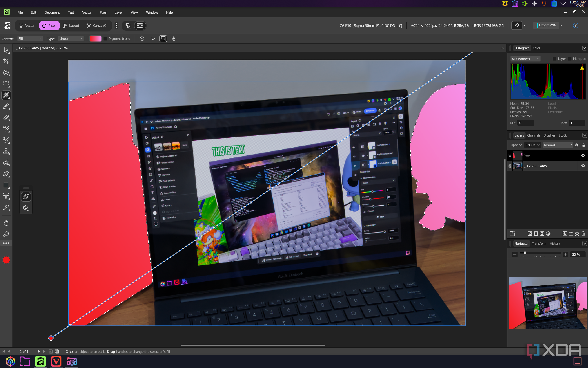Click the reverse gradient arrow icon
This screenshot has width=588, height=368.
click(153, 39)
